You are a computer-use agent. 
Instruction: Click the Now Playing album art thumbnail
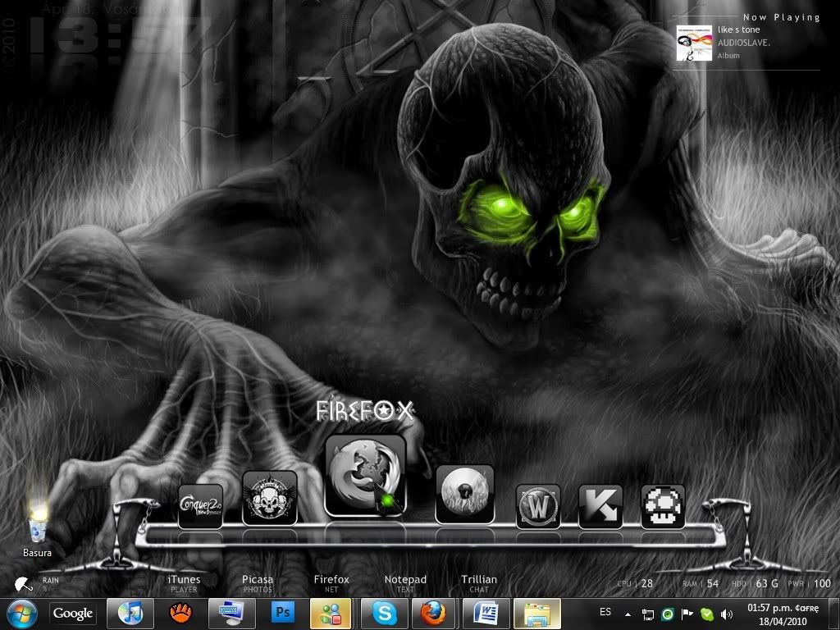point(694,43)
